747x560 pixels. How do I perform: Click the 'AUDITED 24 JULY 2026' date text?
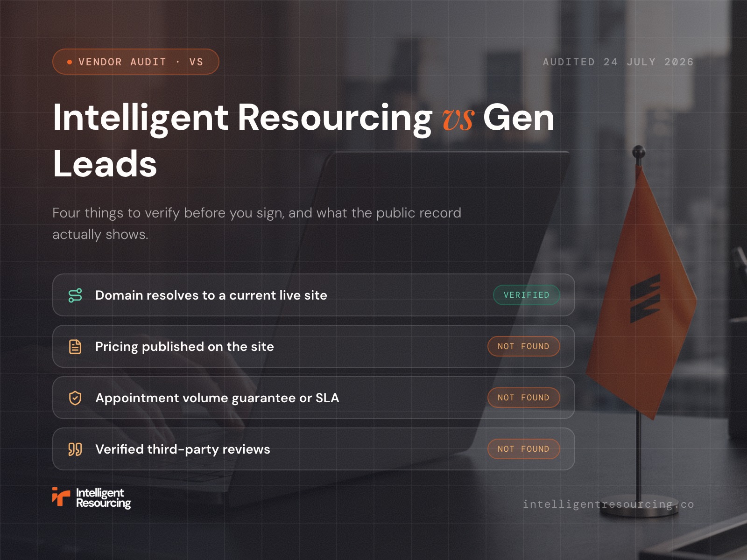(x=618, y=62)
